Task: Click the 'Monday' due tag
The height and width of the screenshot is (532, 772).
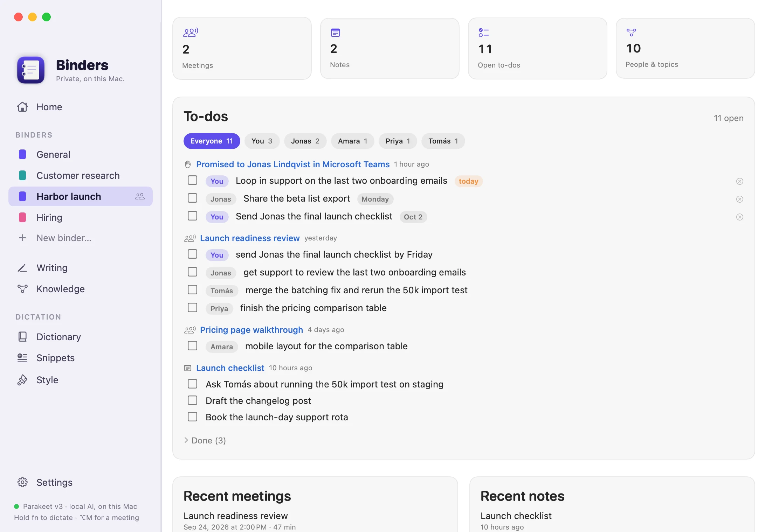Action: [x=375, y=199]
